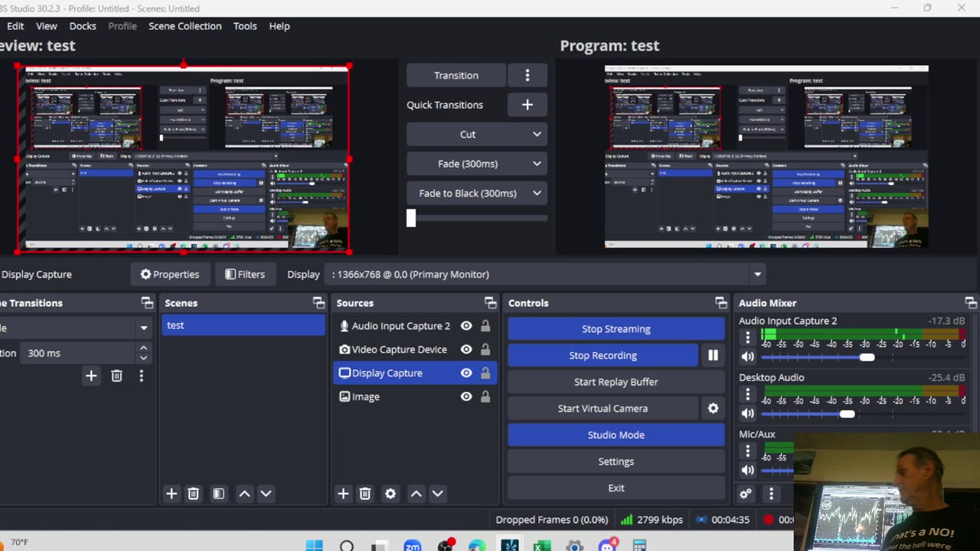Expand the Fade (300ms) dropdown
The height and width of the screenshot is (551, 980).
point(537,164)
